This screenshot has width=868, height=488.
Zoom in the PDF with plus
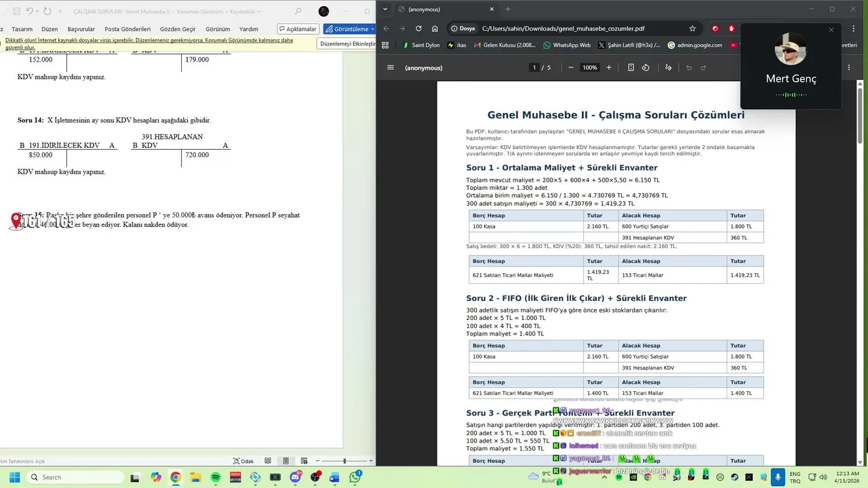(x=609, y=68)
